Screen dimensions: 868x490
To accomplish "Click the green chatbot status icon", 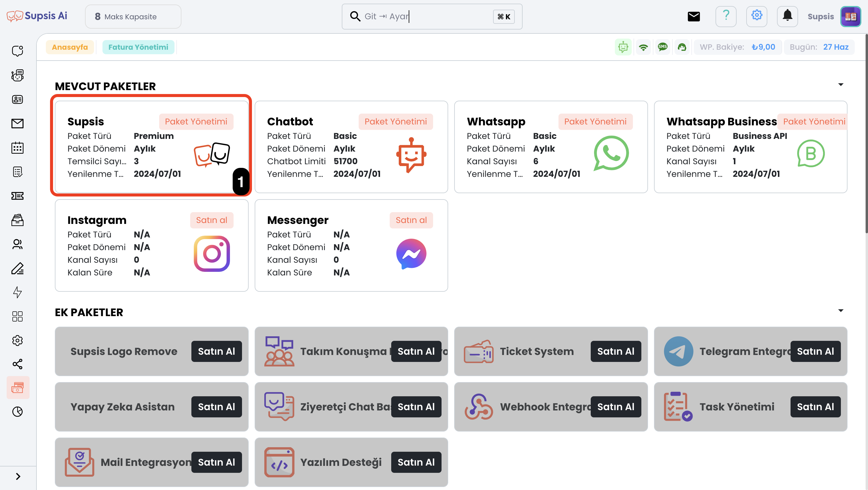I will (x=623, y=47).
